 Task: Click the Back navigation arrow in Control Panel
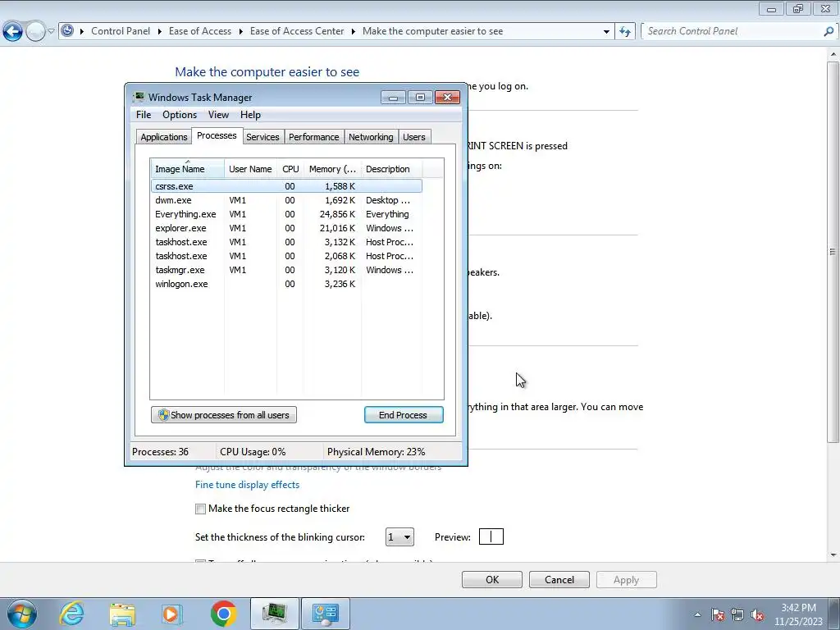(x=13, y=32)
